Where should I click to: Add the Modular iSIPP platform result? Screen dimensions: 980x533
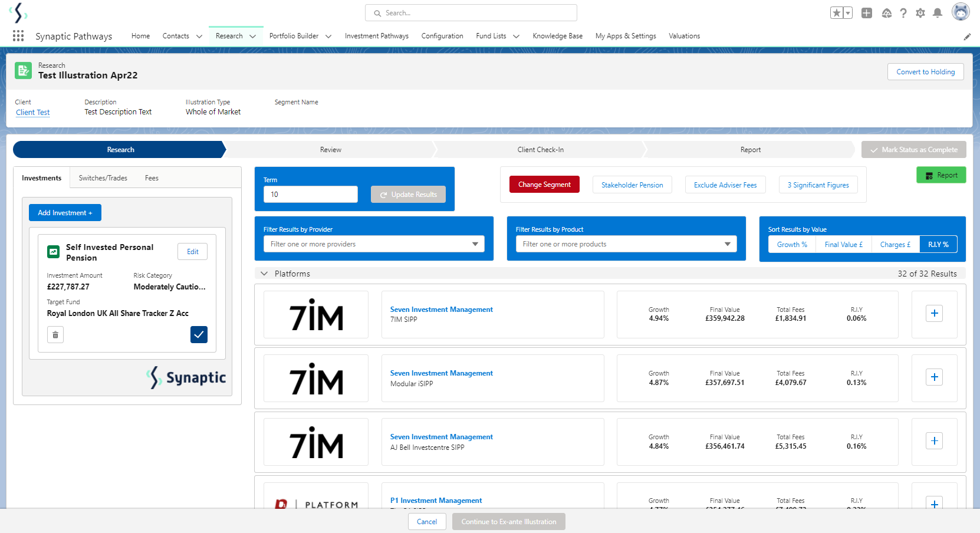935,377
